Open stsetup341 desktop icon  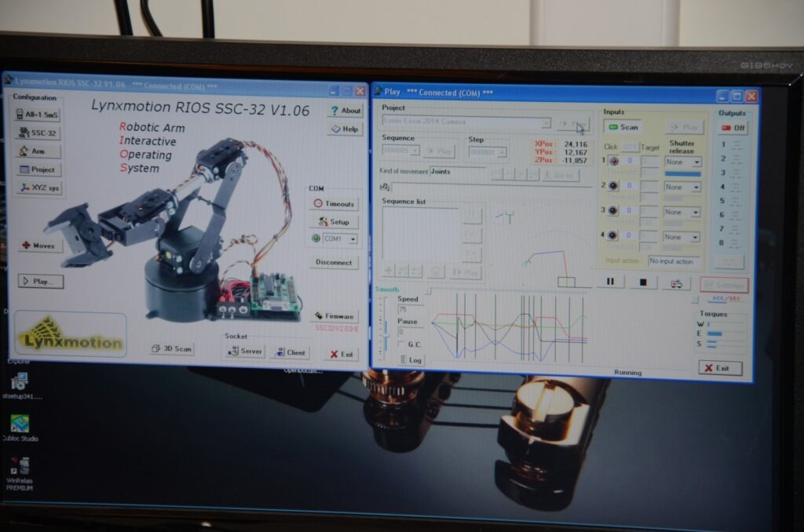coord(21,386)
